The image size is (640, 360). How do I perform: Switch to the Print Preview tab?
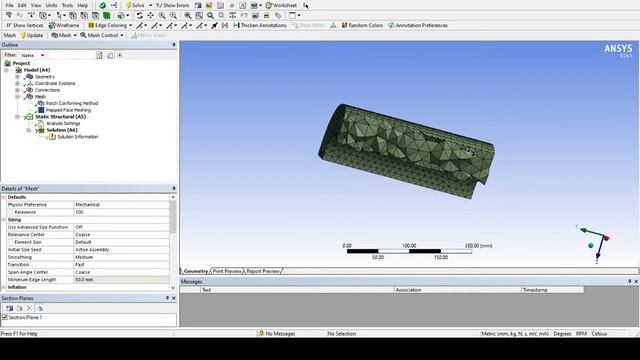tap(227, 271)
